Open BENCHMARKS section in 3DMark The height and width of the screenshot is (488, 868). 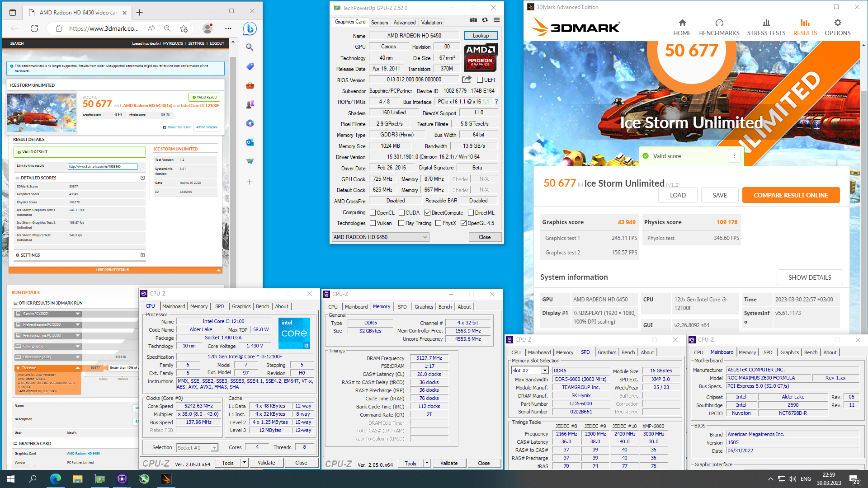click(x=719, y=28)
